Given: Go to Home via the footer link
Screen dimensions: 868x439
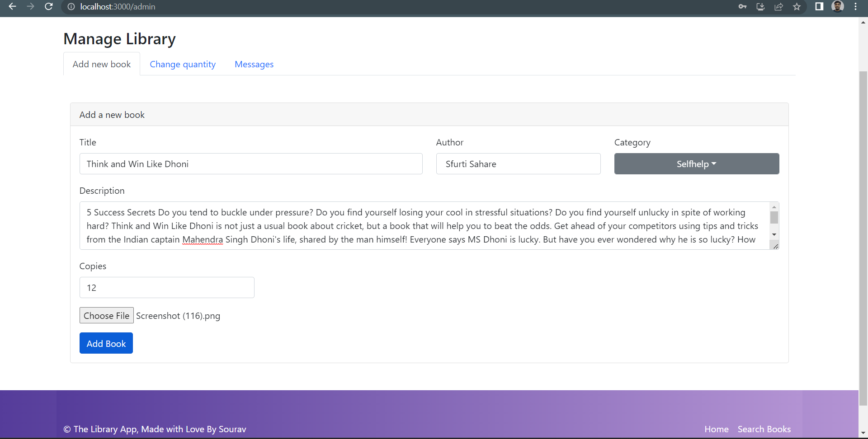Looking at the screenshot, I should (x=717, y=429).
